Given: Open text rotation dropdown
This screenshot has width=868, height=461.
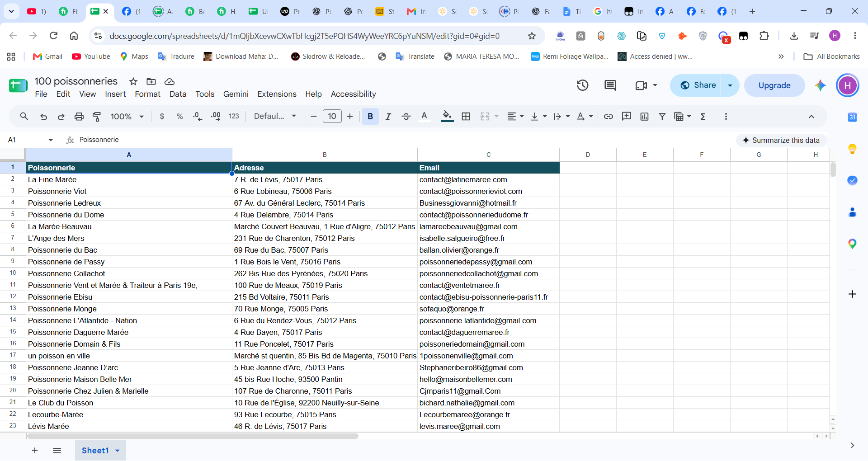Looking at the screenshot, I should click(585, 117).
